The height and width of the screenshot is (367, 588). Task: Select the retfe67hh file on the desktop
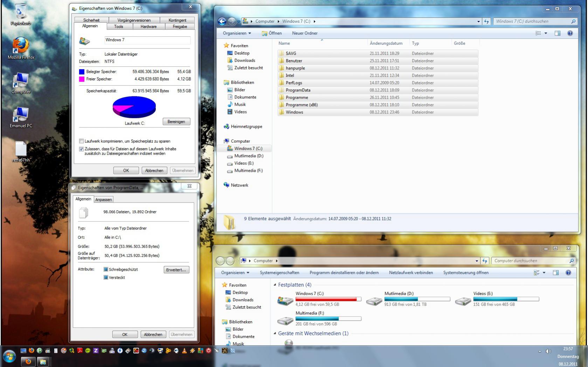(x=21, y=151)
